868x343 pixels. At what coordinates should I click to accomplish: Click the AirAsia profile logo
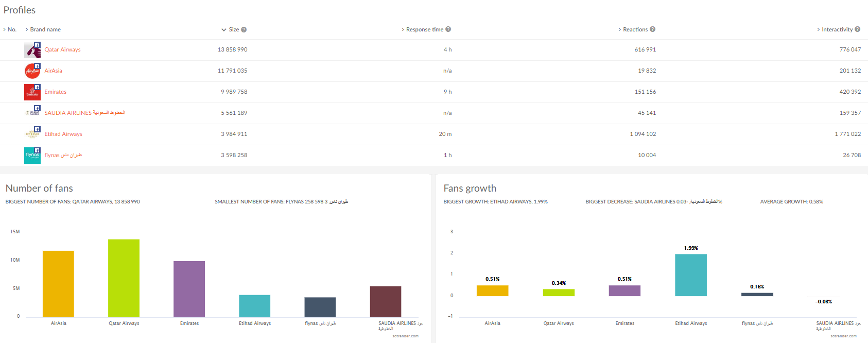pos(32,71)
